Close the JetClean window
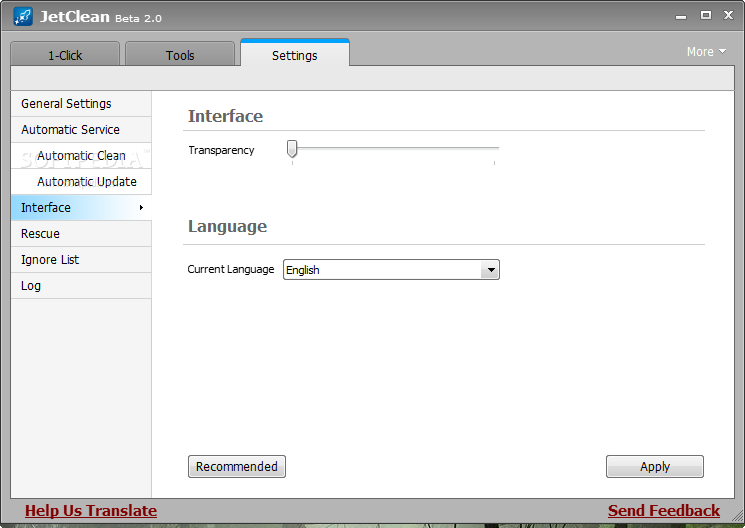The height and width of the screenshot is (528, 745). pyautogui.click(x=728, y=15)
